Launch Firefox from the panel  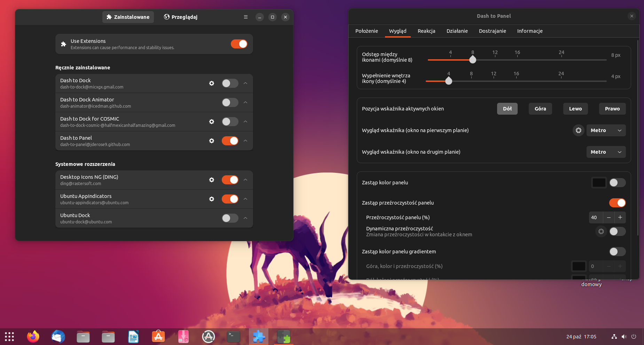(33, 337)
